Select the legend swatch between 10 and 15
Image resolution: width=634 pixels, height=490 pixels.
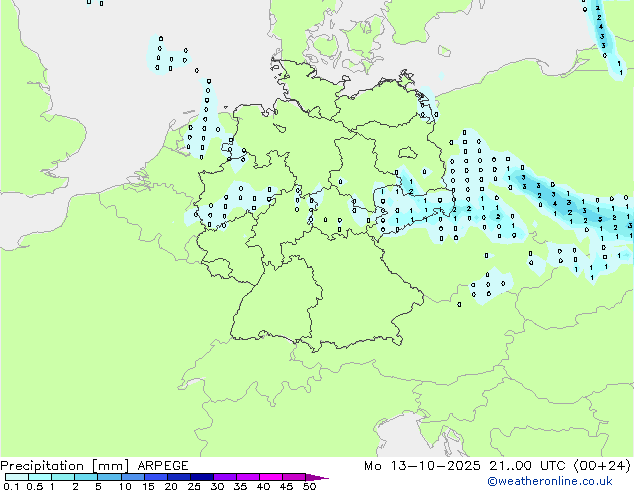pos(133,477)
